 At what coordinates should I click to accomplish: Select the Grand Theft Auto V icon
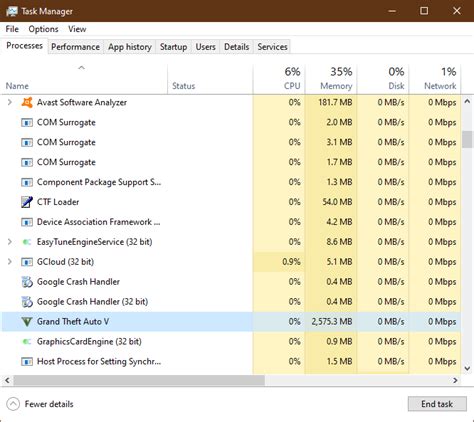[27, 322]
